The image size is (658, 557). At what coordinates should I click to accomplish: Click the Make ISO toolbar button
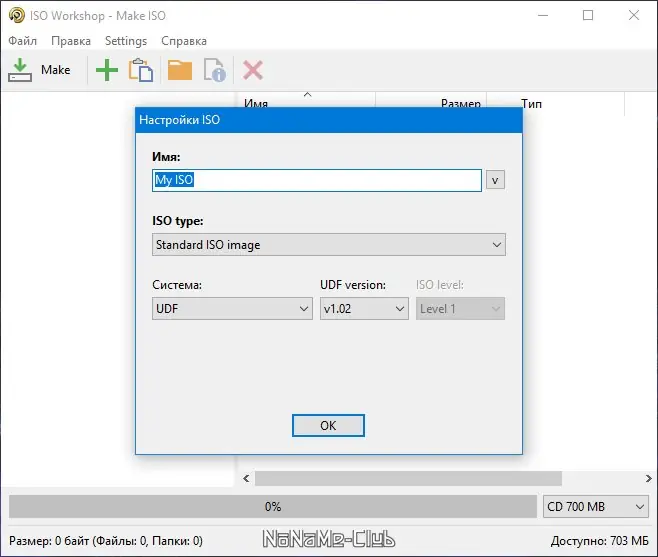click(x=40, y=70)
